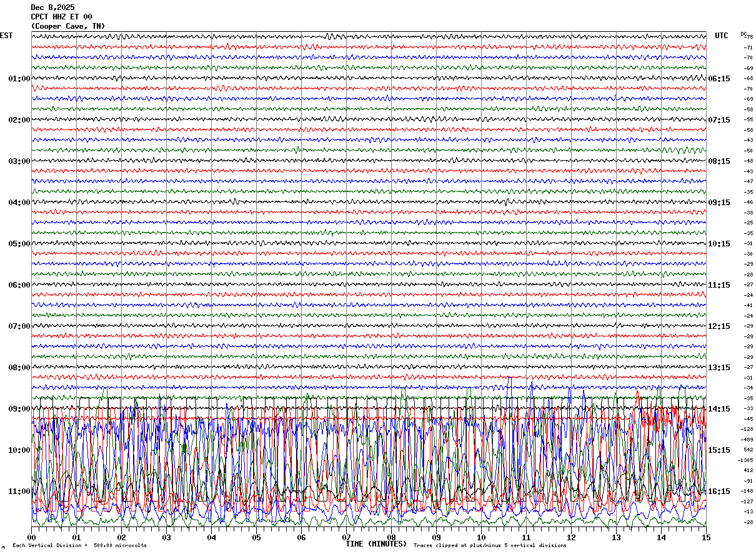Viewport: 756px width, 554px height.
Task: Click the DC offset value -91
Action: pos(748,481)
